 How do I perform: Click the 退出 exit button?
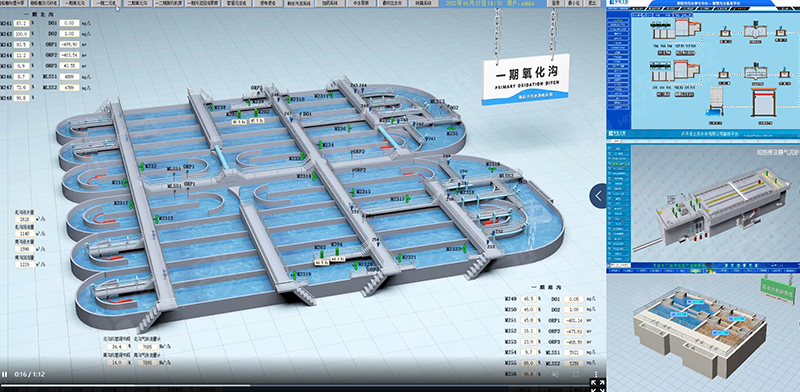[591, 4]
